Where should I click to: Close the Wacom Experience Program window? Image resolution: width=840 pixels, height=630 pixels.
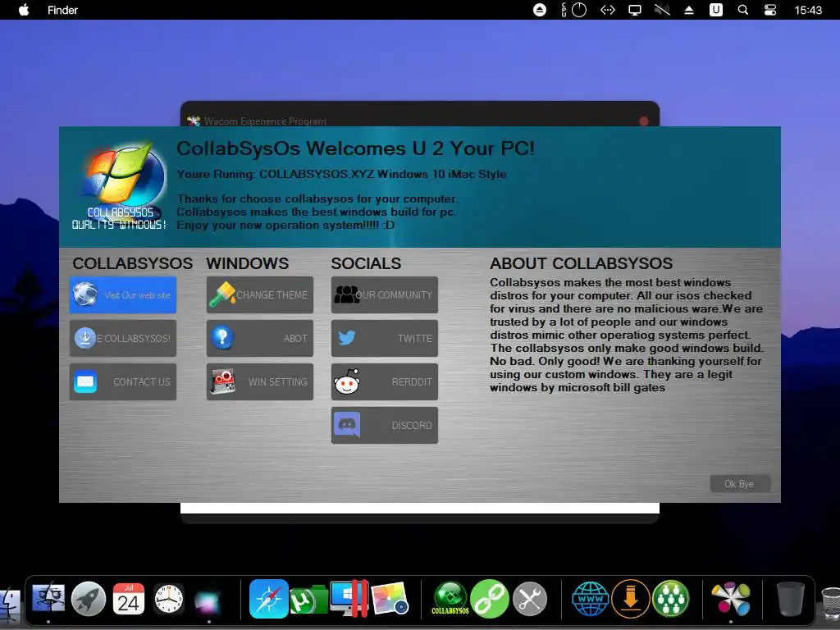pos(644,121)
